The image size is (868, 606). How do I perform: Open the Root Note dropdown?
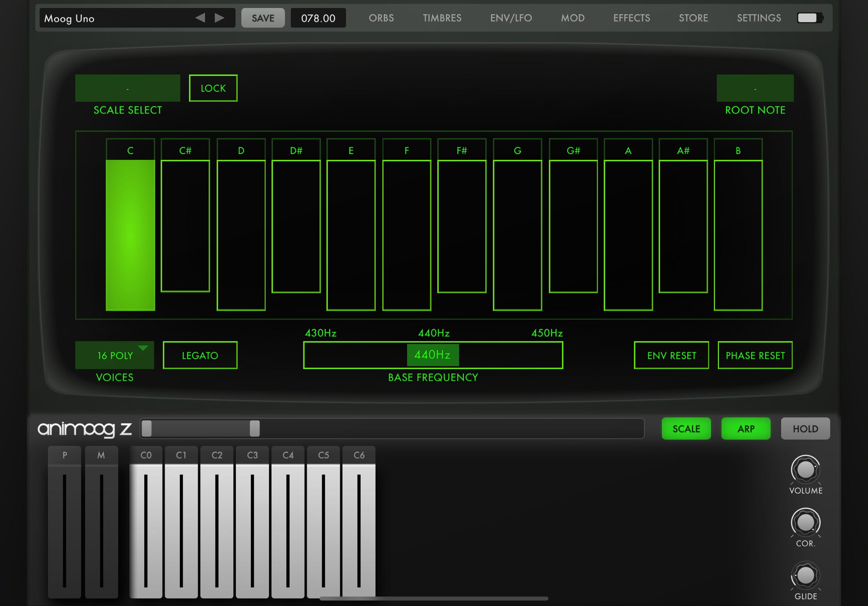(755, 88)
